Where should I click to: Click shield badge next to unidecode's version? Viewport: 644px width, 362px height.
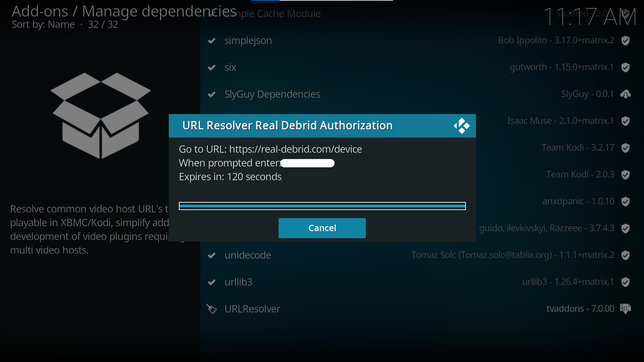click(x=626, y=255)
